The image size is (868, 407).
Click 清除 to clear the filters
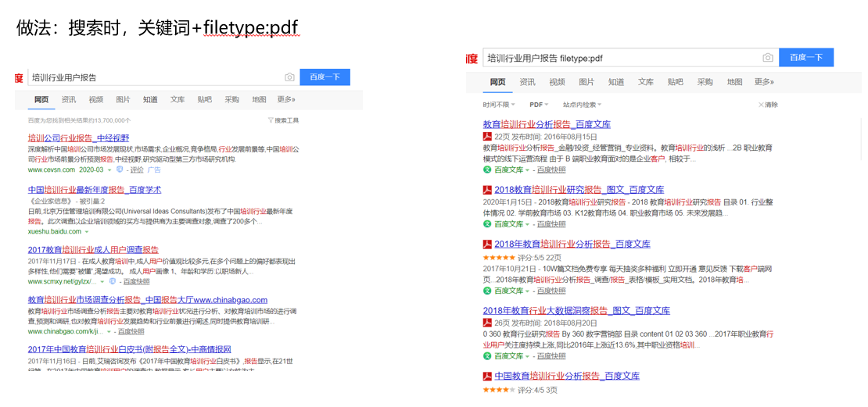tap(771, 105)
